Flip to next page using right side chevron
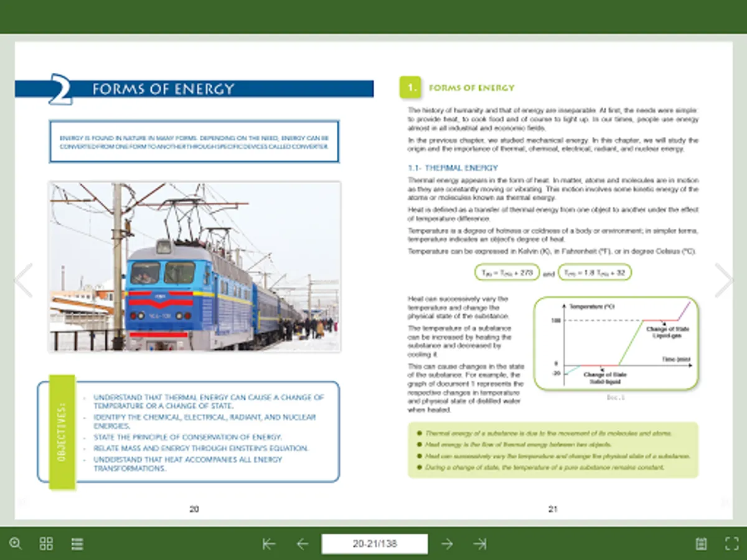This screenshot has height=560, width=747. point(724,280)
